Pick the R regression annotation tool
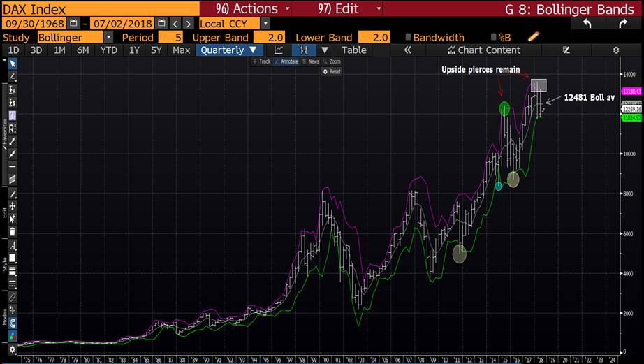 click(x=13, y=128)
